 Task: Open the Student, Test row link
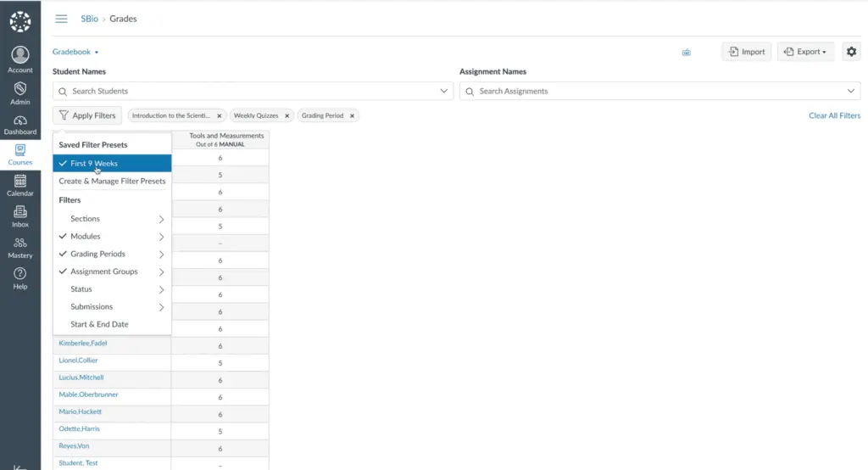click(78, 463)
